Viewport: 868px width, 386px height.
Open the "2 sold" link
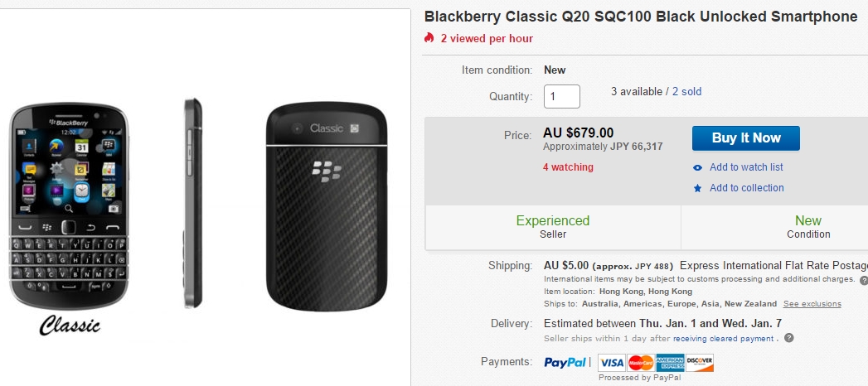[x=686, y=91]
